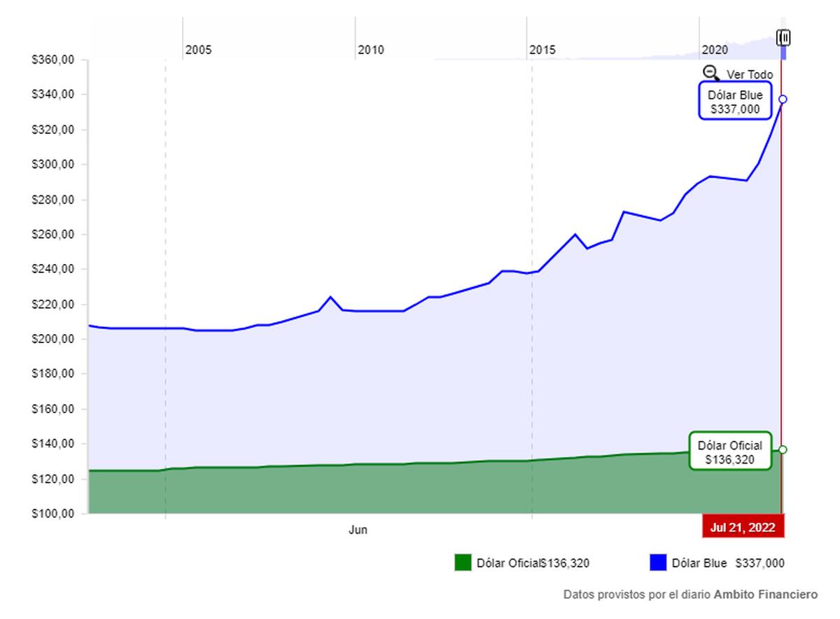Click the $360,00 y-axis label
This screenshot has height=619, width=840.
[53, 60]
